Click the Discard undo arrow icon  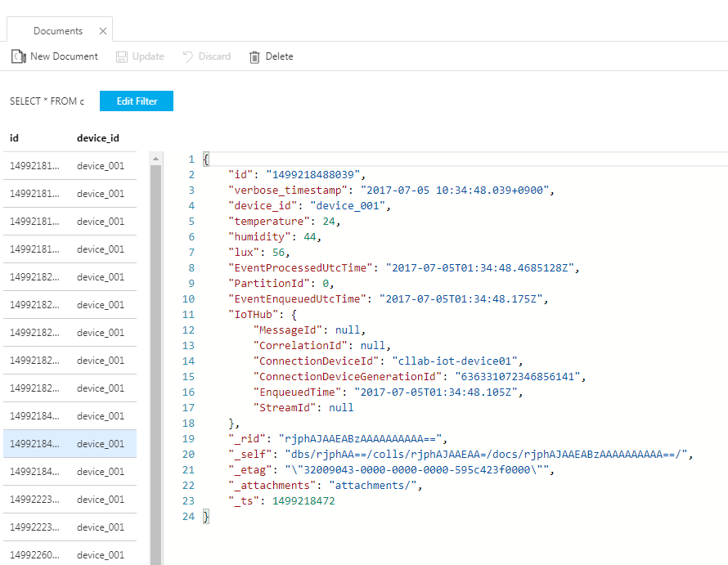pos(188,56)
